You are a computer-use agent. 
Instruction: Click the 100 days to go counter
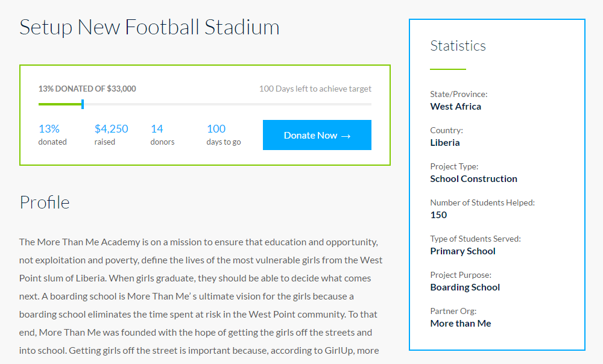tap(216, 128)
